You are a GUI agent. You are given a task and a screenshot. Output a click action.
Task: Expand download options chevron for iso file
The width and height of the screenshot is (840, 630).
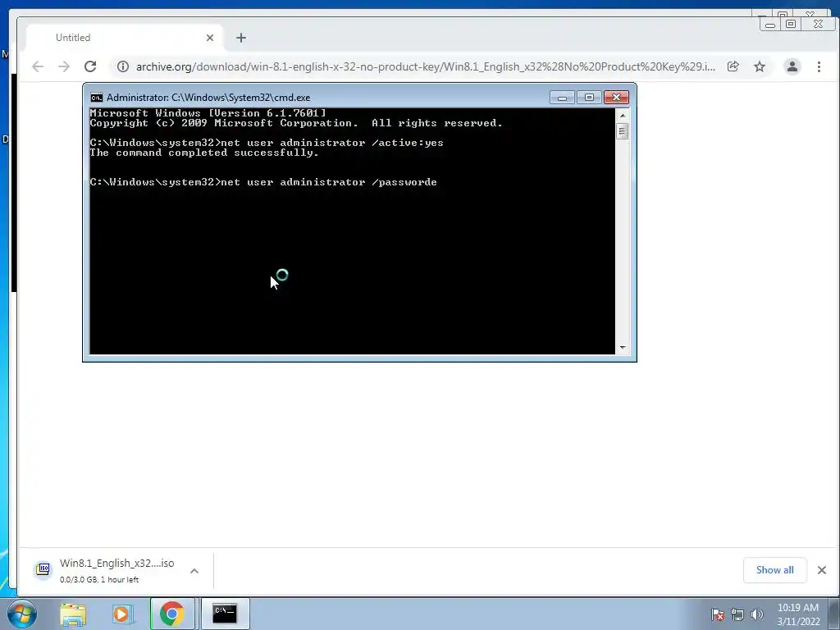(194, 571)
